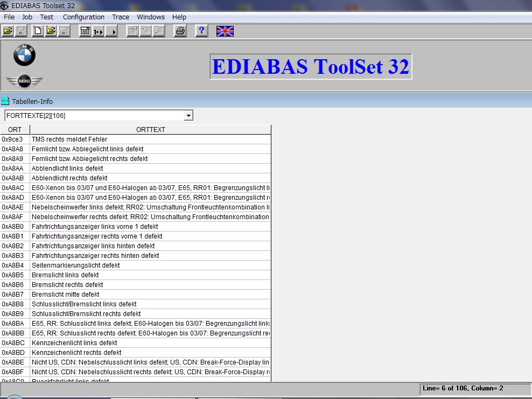Select cell 0xA8BE
The image size is (532, 399).
pyautogui.click(x=15, y=362)
